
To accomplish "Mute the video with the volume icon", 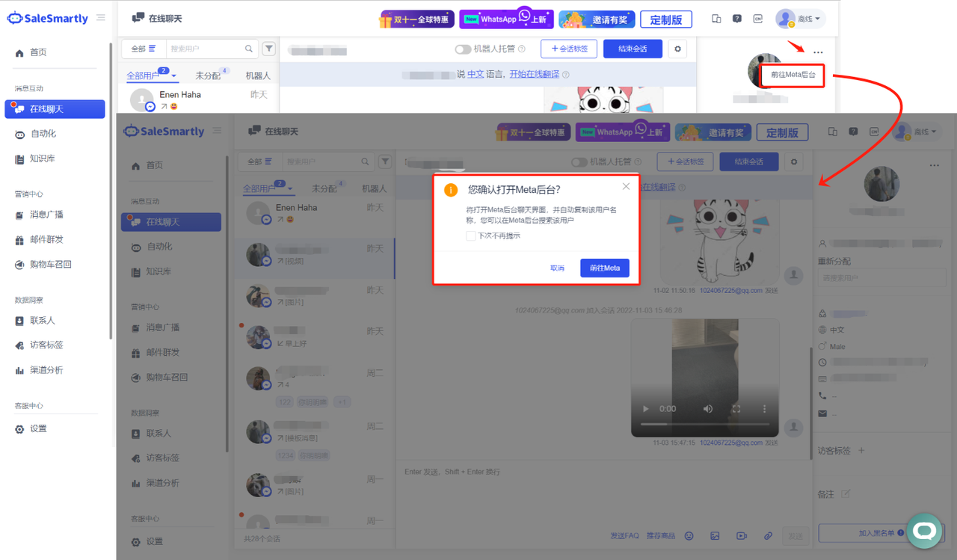I will (708, 409).
